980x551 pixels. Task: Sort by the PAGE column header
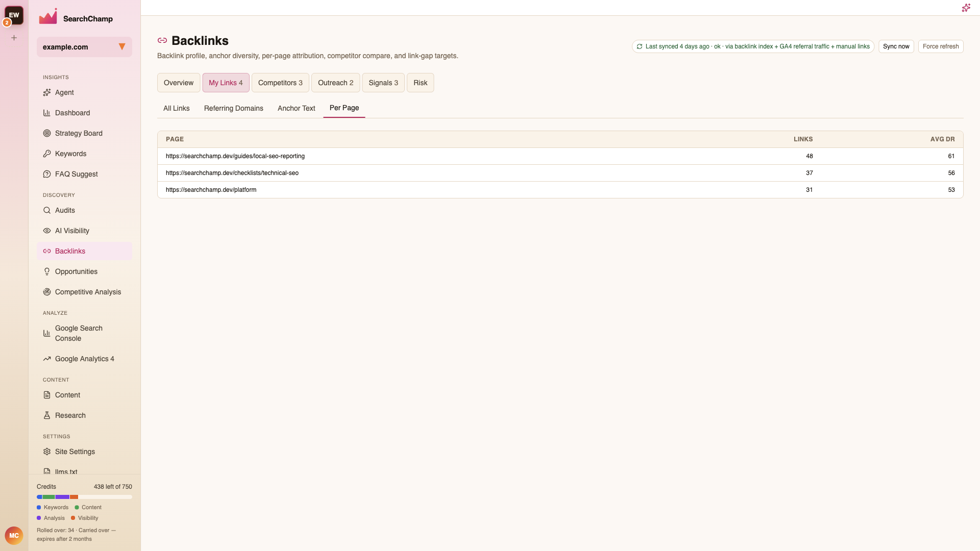click(175, 139)
